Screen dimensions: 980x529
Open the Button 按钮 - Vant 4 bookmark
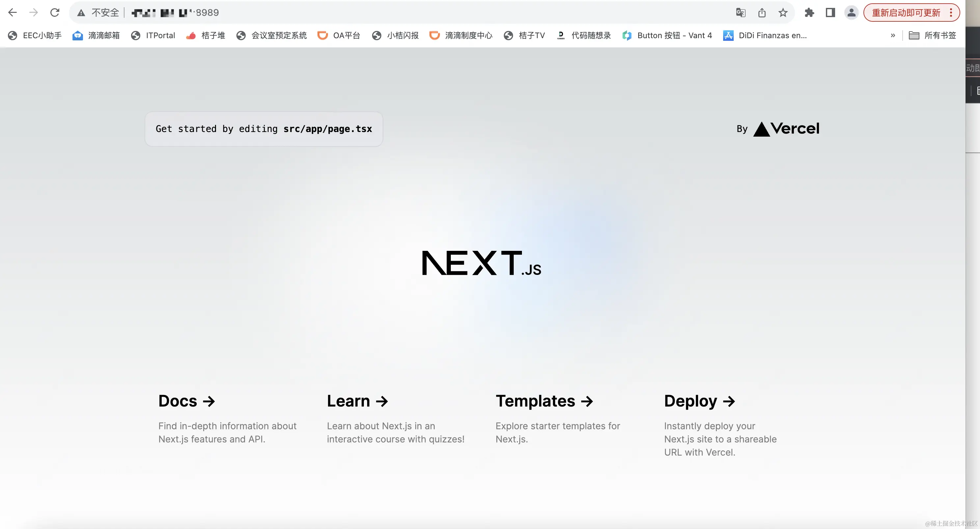point(667,35)
